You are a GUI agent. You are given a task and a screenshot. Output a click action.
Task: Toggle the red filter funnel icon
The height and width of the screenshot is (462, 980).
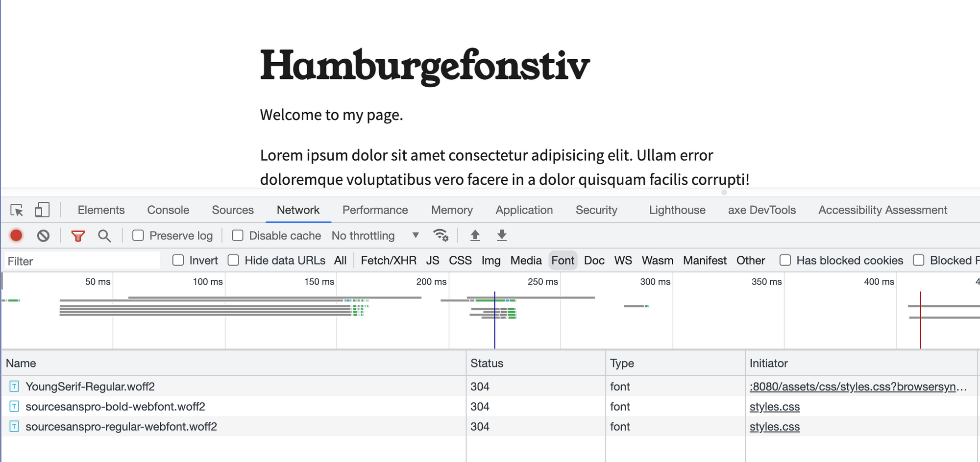coord(78,236)
